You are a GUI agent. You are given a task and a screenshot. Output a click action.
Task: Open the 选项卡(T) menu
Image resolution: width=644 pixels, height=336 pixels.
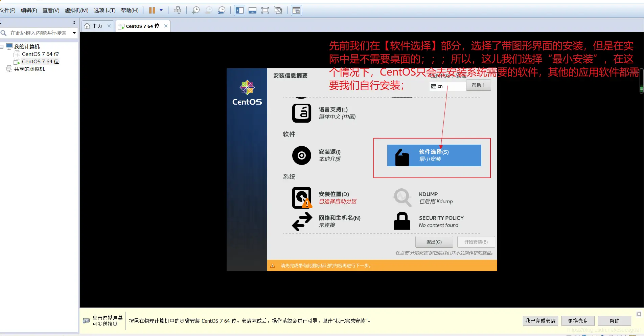(105, 10)
